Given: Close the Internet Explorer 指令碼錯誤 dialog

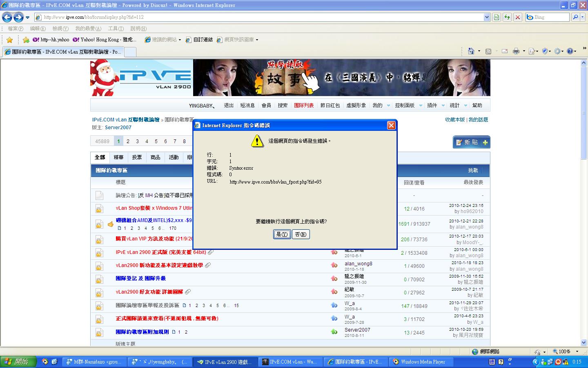Looking at the screenshot, I should pos(391,125).
